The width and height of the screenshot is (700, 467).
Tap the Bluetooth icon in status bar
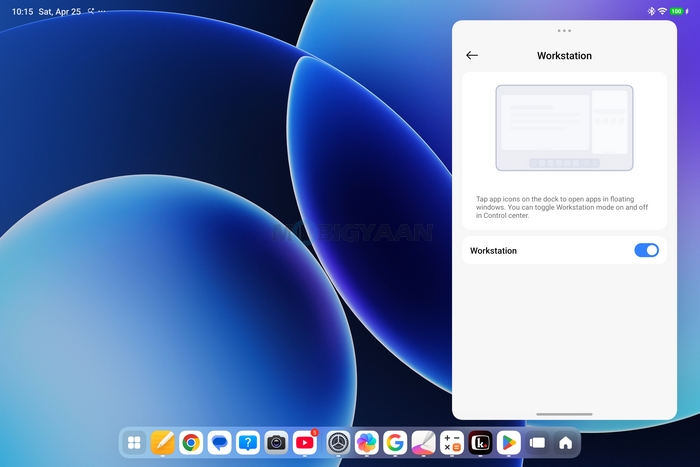(651, 11)
